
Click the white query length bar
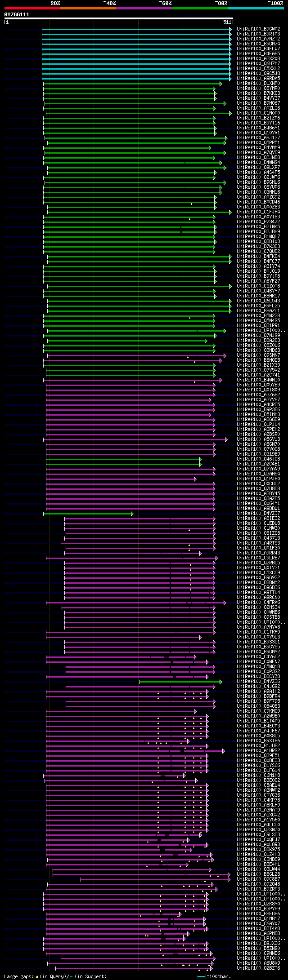pyautogui.click(x=118, y=19)
